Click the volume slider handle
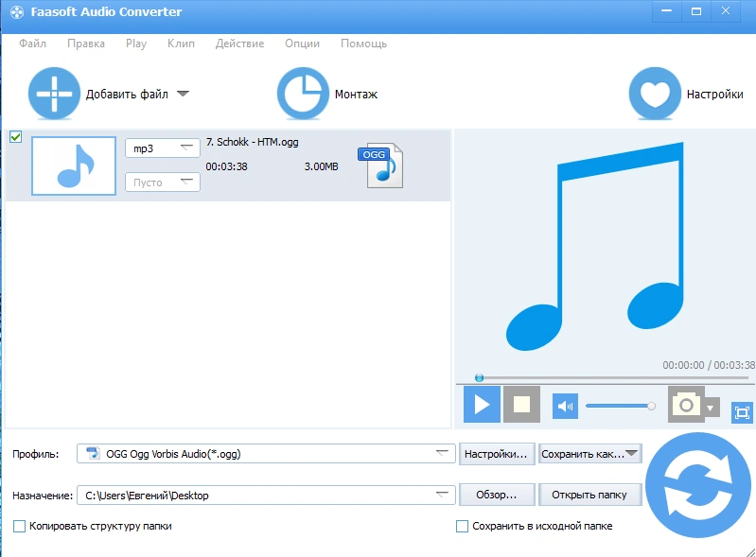 (651, 407)
